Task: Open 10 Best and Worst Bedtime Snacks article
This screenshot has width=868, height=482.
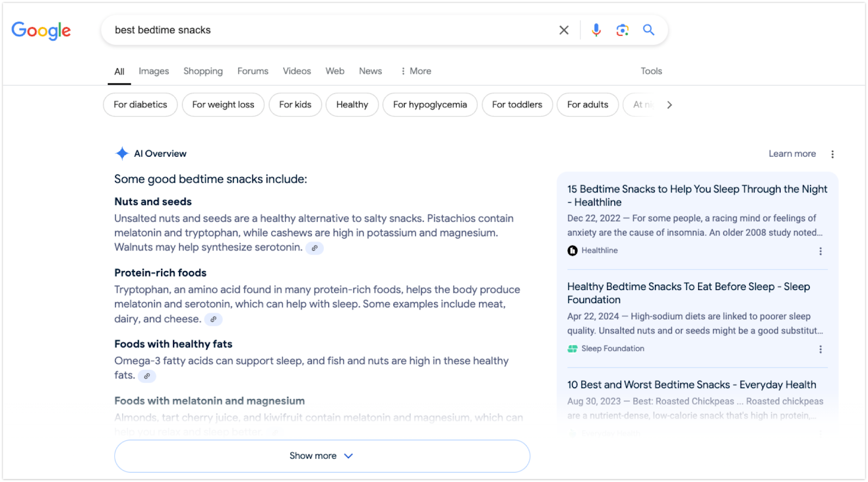Action: click(x=692, y=385)
